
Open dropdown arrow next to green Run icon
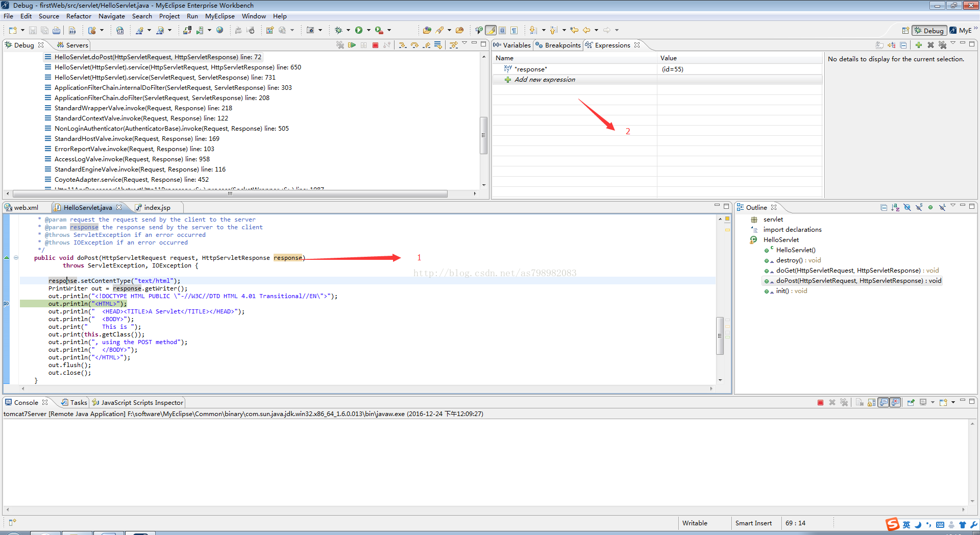point(369,31)
